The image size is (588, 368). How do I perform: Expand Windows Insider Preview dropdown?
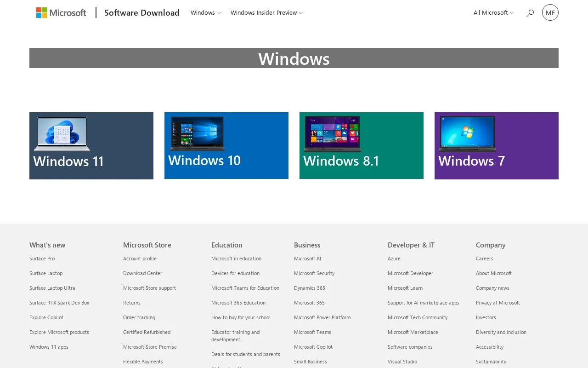click(x=267, y=13)
